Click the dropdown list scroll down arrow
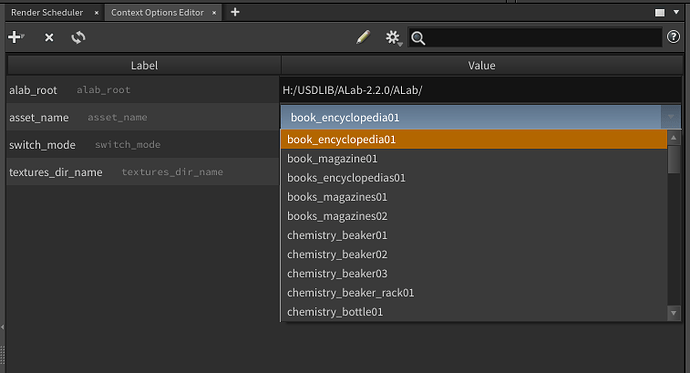690x373 pixels. pos(673,313)
